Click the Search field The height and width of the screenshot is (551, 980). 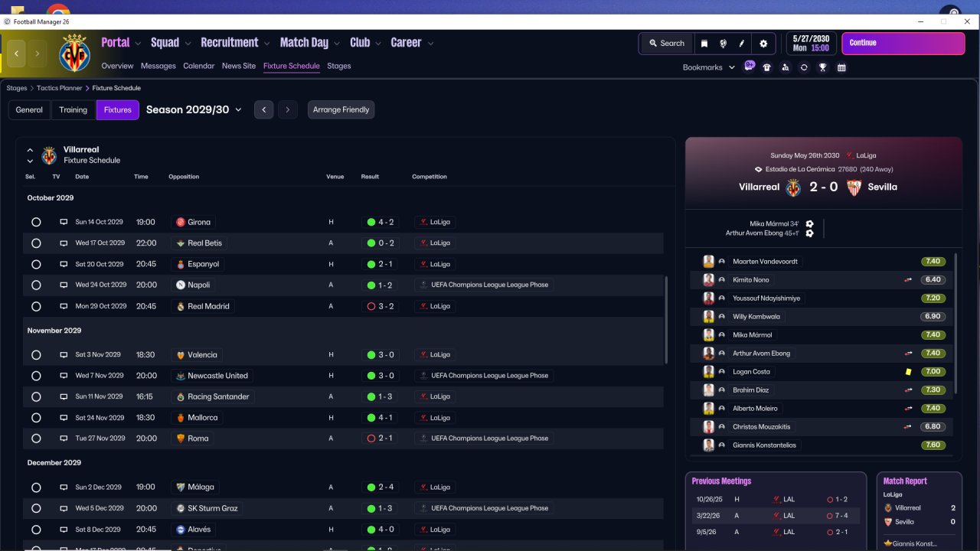[x=666, y=44]
